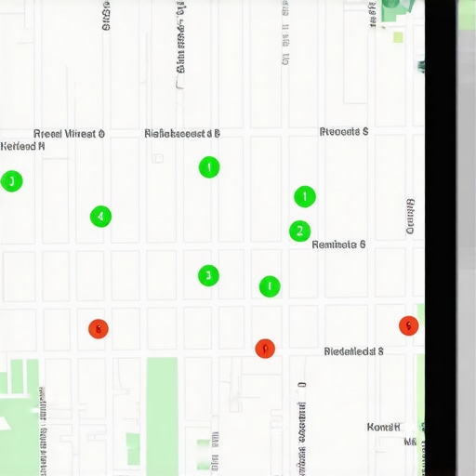Select the green marker numbered 2
476x476 pixels.
coord(300,231)
